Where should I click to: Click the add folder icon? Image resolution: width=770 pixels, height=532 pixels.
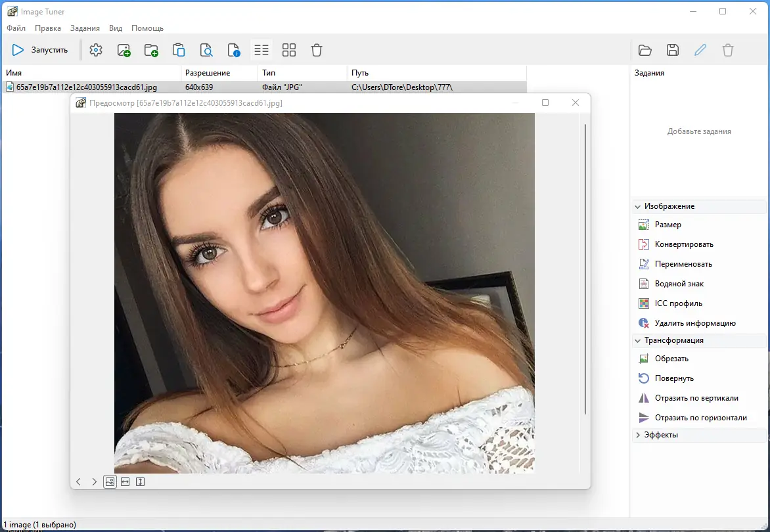point(152,49)
